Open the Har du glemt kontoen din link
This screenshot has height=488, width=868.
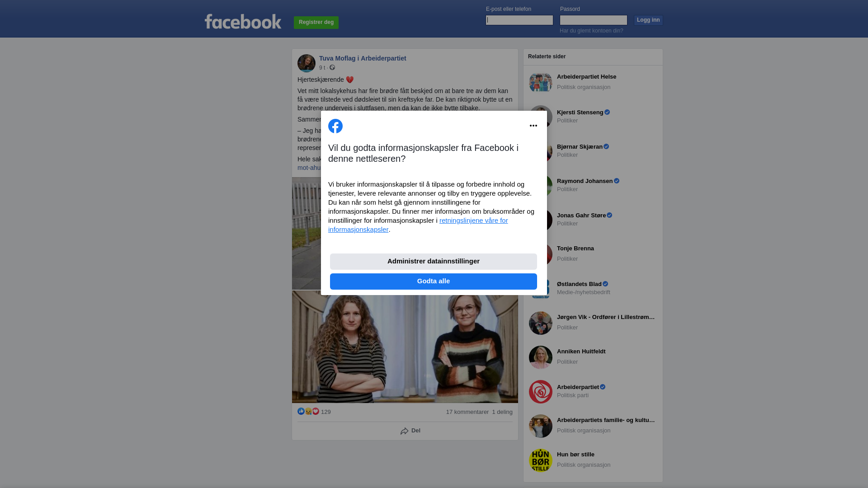[x=591, y=31]
